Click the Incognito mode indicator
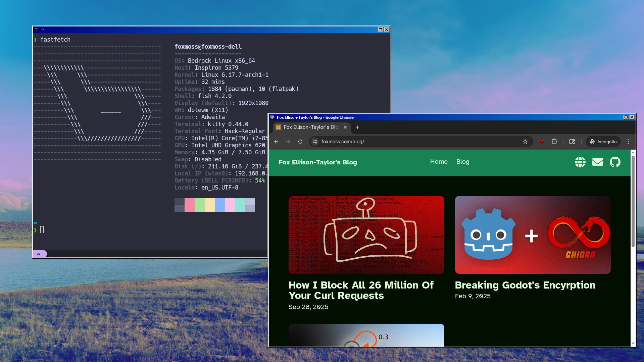 (x=603, y=142)
